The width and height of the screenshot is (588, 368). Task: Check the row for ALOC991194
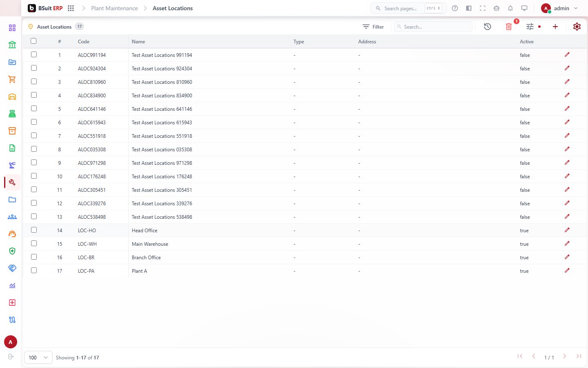point(34,54)
